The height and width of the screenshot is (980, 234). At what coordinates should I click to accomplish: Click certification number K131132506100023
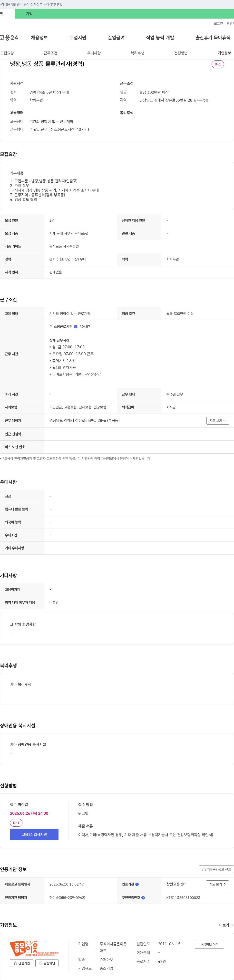pyautogui.click(x=183, y=897)
